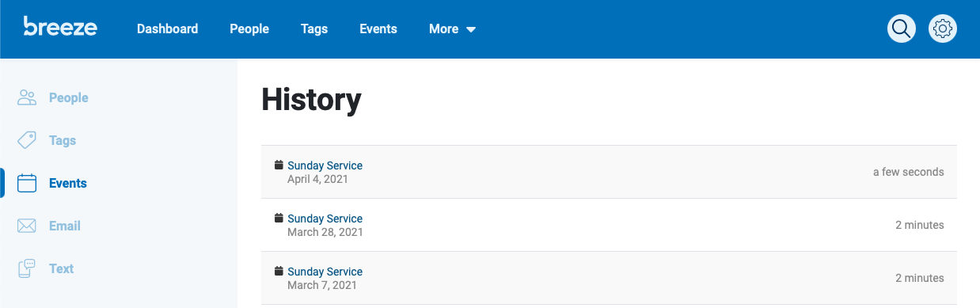Open Events in the top navigation
The width and height of the screenshot is (980, 308).
point(378,29)
